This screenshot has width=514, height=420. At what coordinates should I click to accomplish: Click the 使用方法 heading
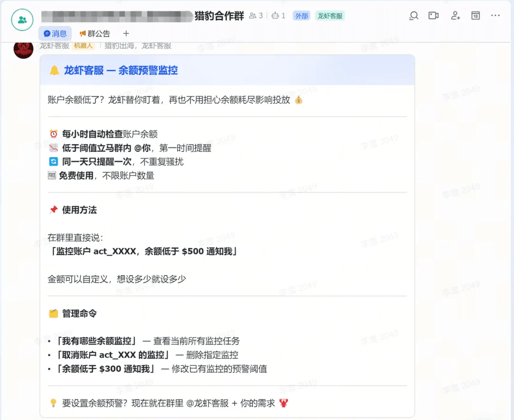[79, 210]
